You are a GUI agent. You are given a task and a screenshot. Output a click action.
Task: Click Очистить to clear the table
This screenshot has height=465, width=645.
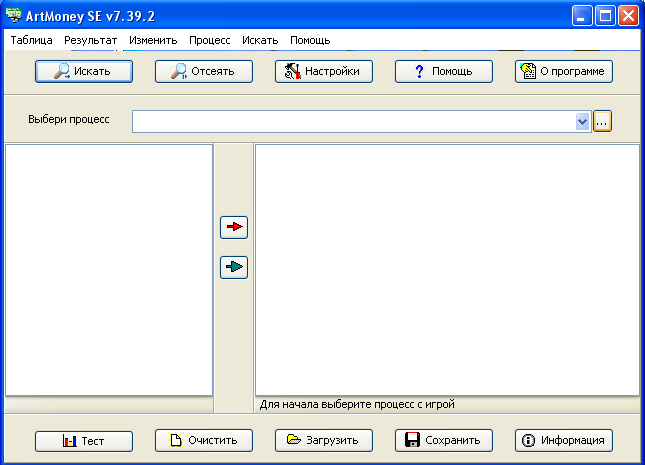(x=204, y=440)
